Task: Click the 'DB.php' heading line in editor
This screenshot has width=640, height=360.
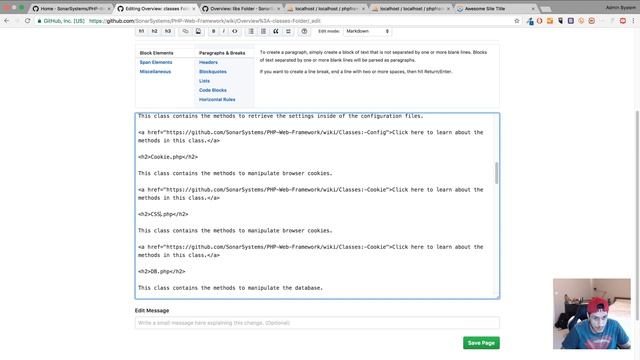Action: pyautogui.click(x=162, y=271)
